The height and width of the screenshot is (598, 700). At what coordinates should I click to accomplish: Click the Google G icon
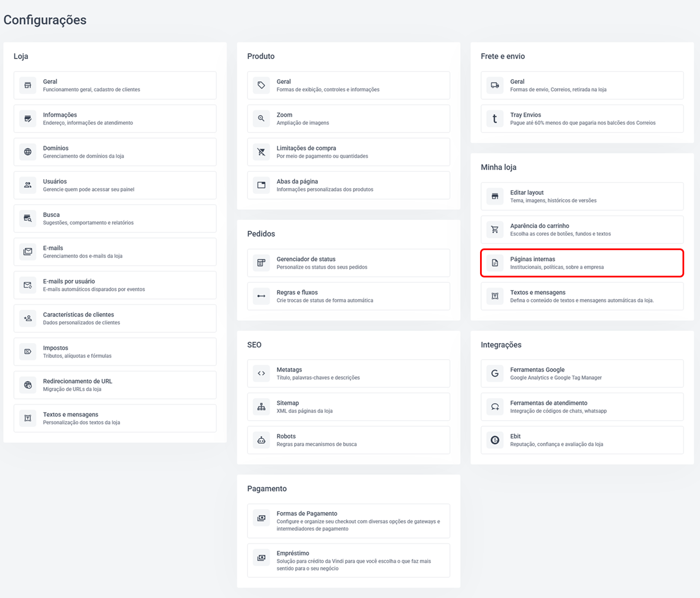pos(495,373)
